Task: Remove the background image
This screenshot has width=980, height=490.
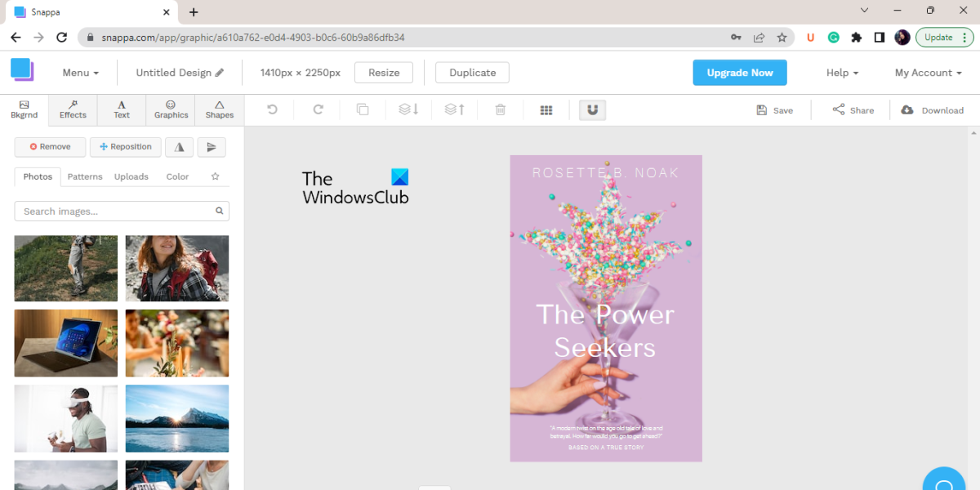Action: pyautogui.click(x=50, y=147)
